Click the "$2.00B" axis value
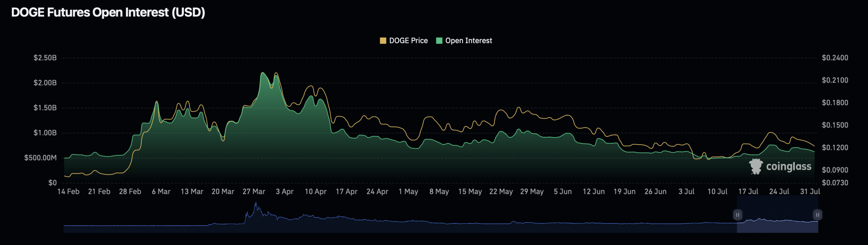 point(45,83)
